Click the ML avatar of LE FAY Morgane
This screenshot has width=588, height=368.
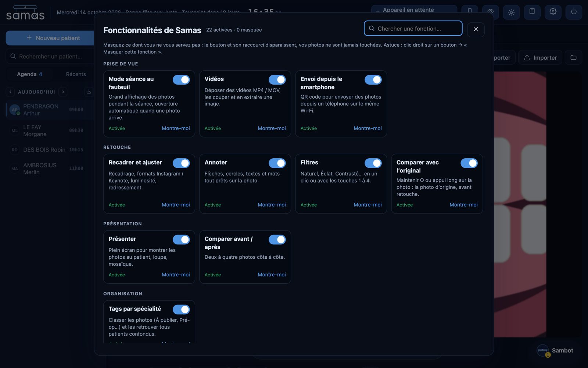15,131
